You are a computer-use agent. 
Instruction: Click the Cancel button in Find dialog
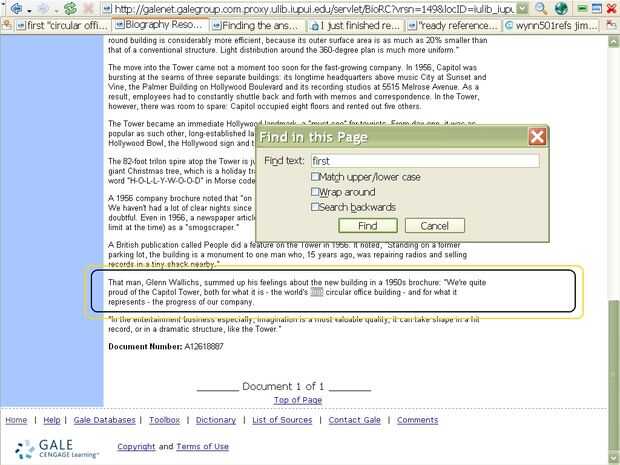pyautogui.click(x=435, y=226)
